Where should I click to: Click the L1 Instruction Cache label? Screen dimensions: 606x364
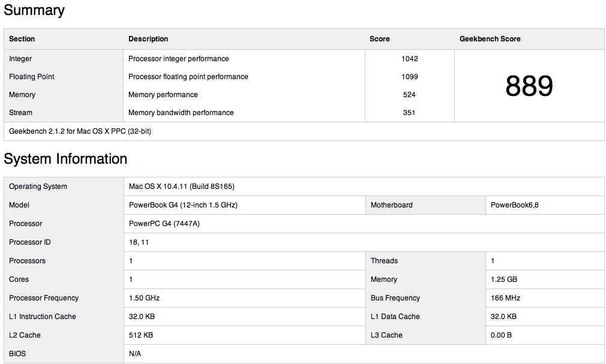click(43, 317)
